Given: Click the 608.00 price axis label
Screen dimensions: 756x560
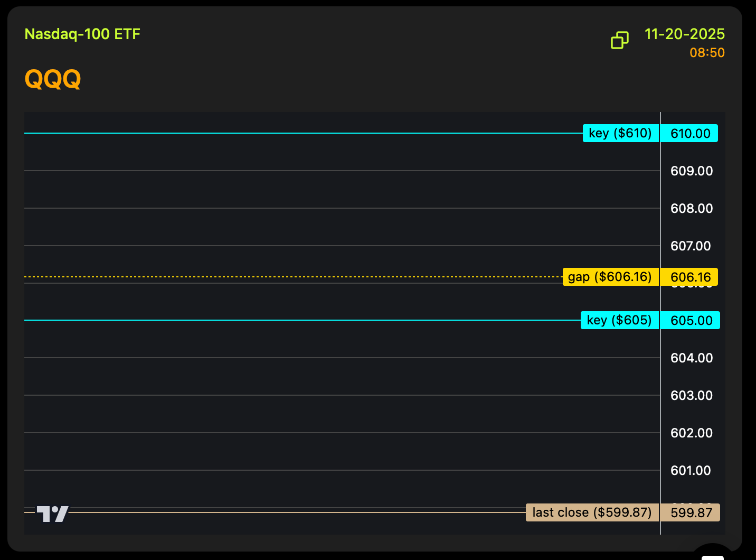Looking at the screenshot, I should point(691,209).
